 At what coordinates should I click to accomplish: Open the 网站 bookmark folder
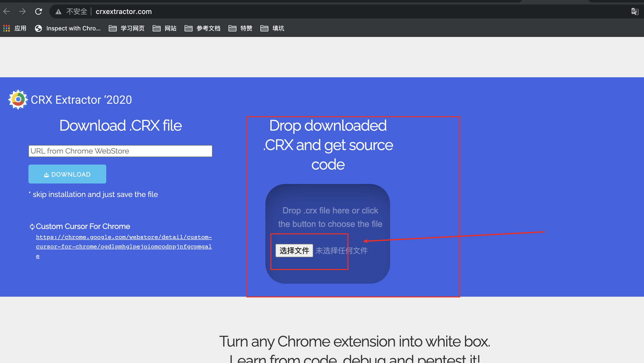click(x=165, y=28)
